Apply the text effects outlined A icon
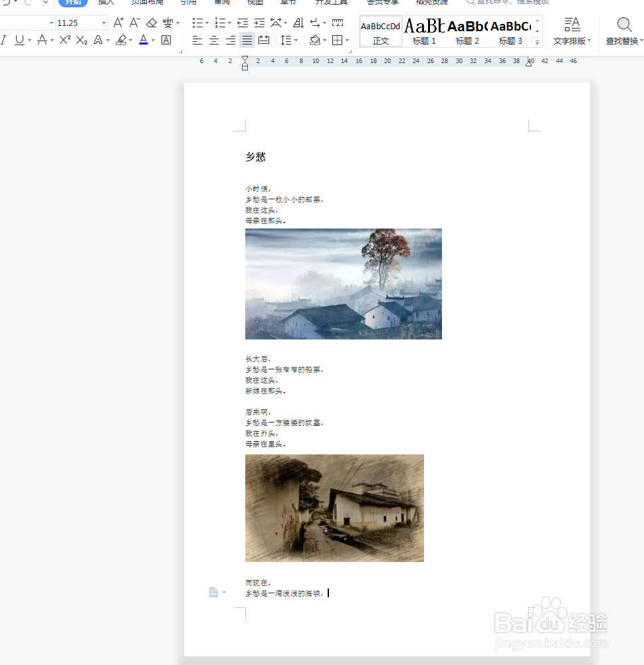This screenshot has width=644, height=665. [x=98, y=41]
